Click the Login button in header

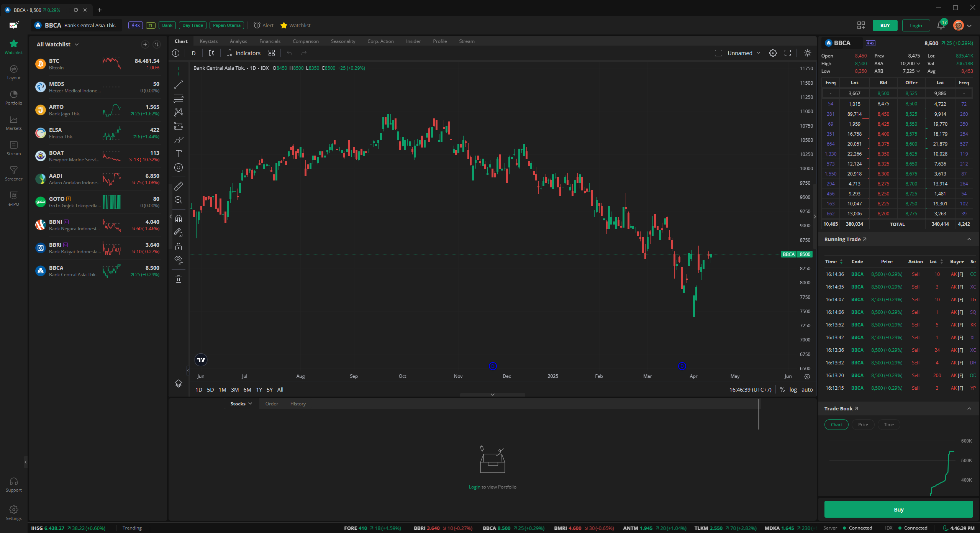point(916,25)
